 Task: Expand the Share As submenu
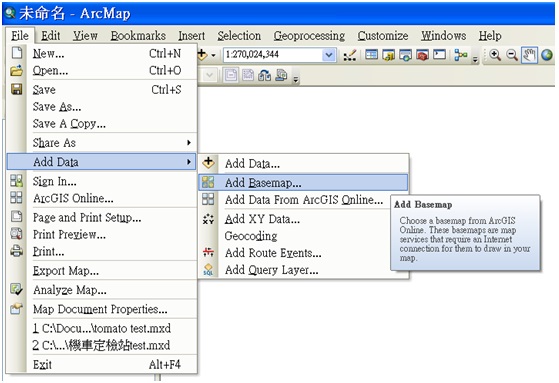coord(189,143)
